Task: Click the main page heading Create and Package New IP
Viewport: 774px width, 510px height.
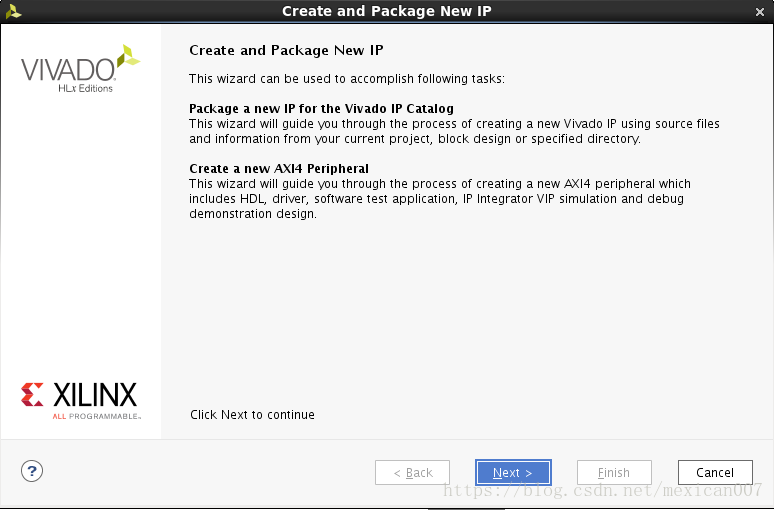Action: pyautogui.click(x=286, y=50)
